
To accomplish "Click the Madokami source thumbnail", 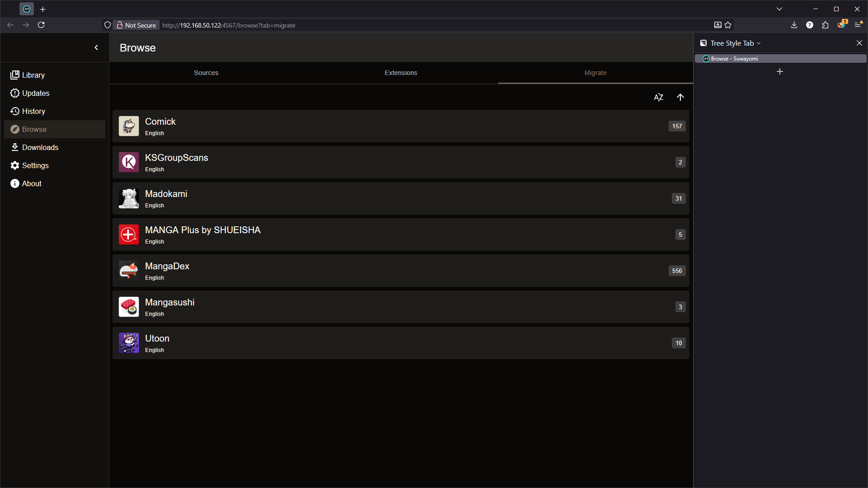I will (129, 198).
